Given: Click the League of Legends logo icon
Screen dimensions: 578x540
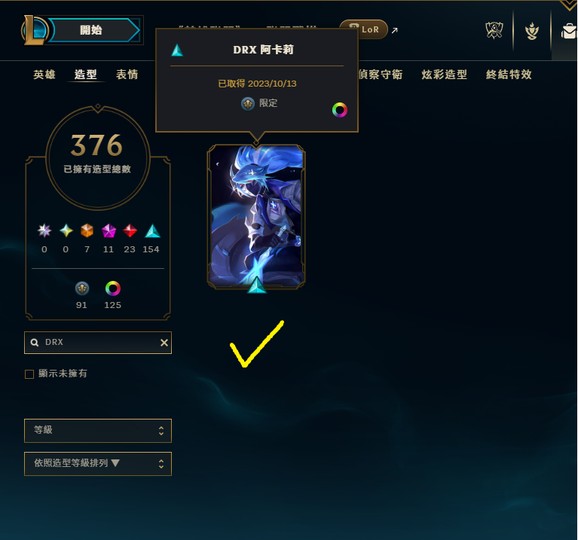Looking at the screenshot, I should (x=35, y=30).
